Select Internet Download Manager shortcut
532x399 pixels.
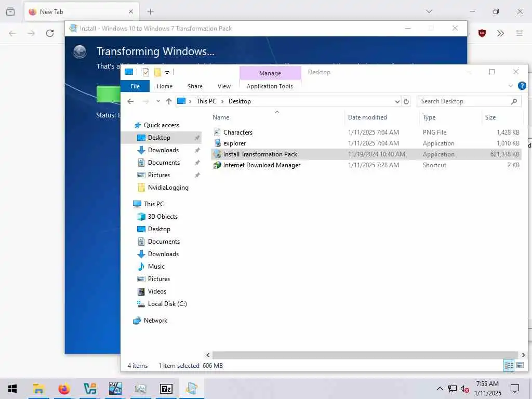point(366,165)
